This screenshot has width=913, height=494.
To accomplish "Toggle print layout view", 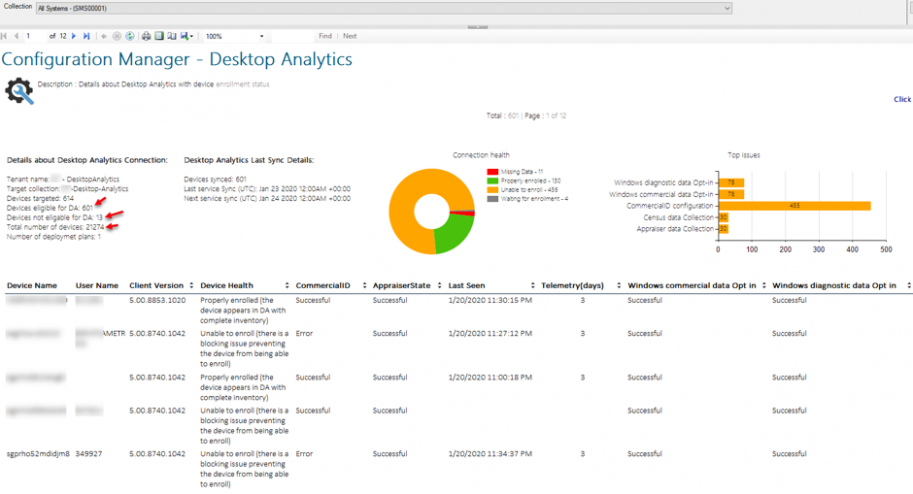I will (x=159, y=36).
